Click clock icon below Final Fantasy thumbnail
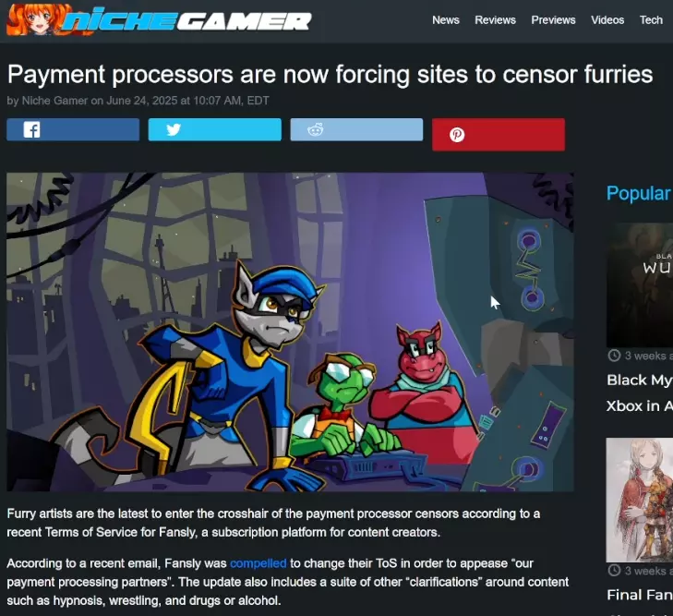 tap(614, 570)
